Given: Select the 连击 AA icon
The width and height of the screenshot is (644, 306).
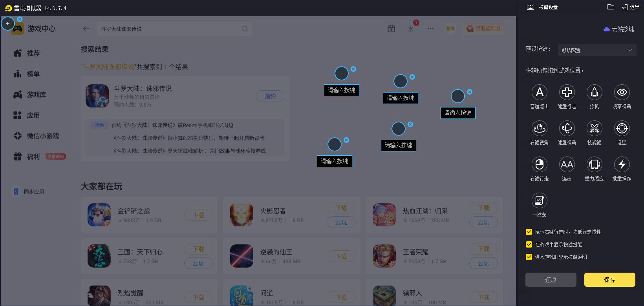Looking at the screenshot, I should 567,164.
